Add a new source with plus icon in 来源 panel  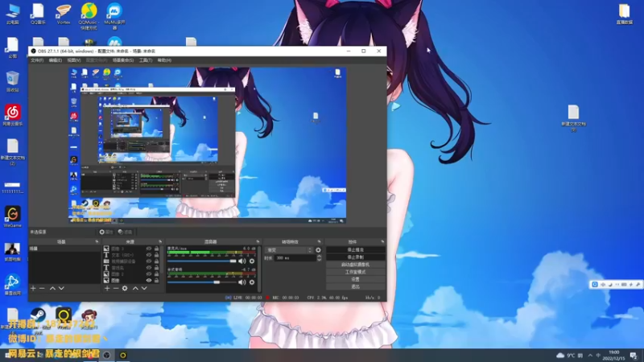pos(107,288)
